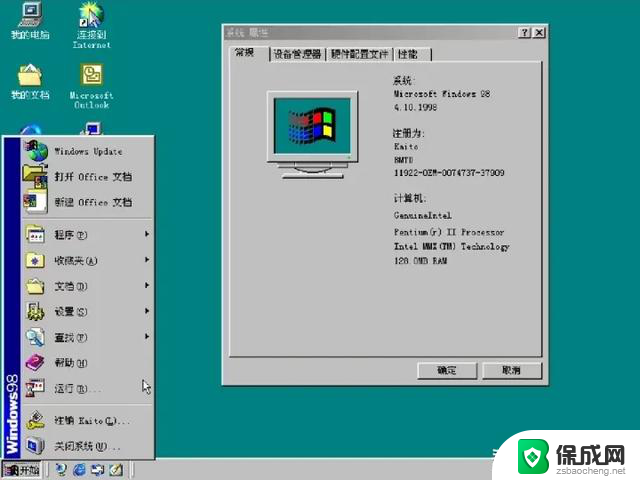
Task: Click 确定 button in System Properties
Action: [x=447, y=371]
